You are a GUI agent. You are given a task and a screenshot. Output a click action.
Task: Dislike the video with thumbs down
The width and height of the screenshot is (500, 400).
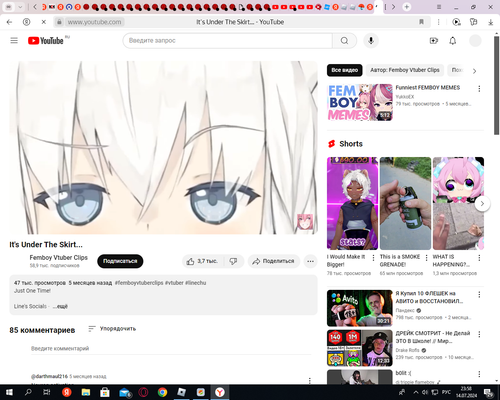tap(233, 261)
